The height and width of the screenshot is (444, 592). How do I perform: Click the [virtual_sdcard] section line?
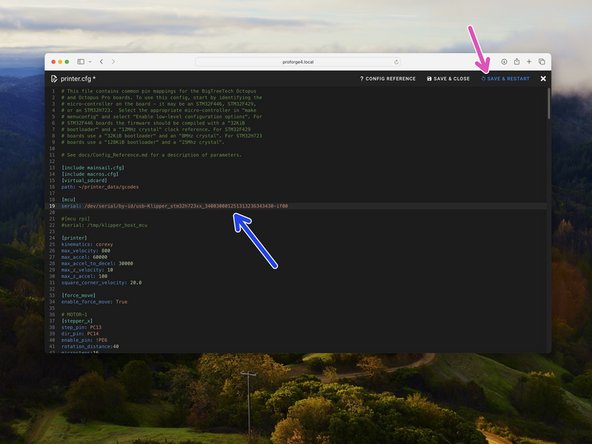(x=84, y=180)
